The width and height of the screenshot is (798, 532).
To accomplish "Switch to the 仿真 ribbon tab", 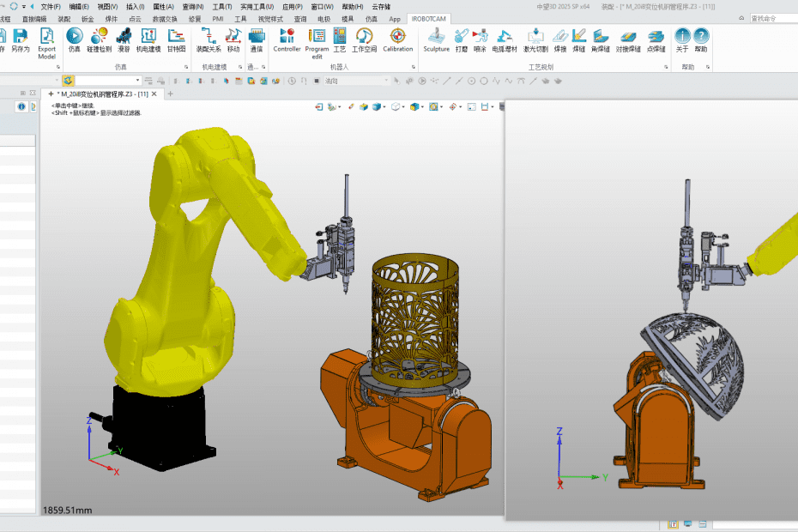I will pyautogui.click(x=371, y=18).
